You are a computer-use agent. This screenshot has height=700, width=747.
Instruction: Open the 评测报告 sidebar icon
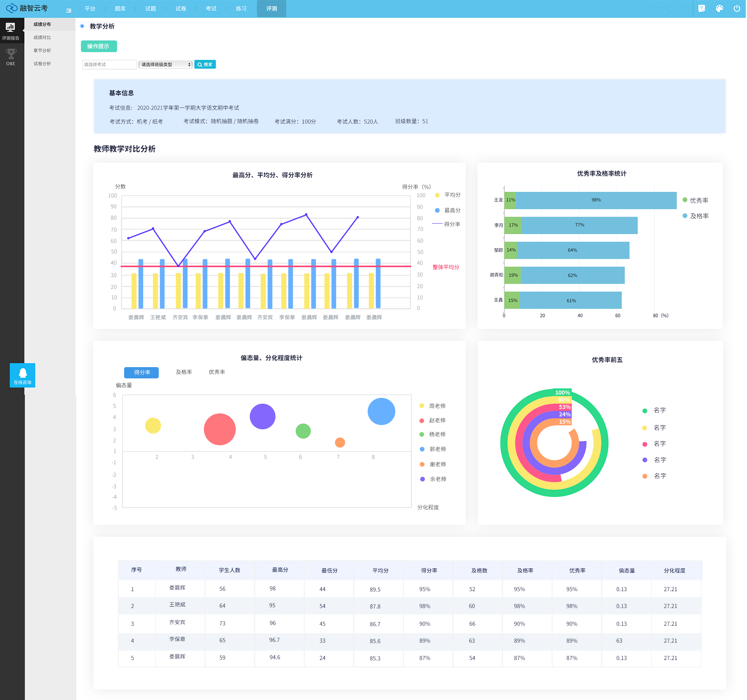(x=11, y=31)
